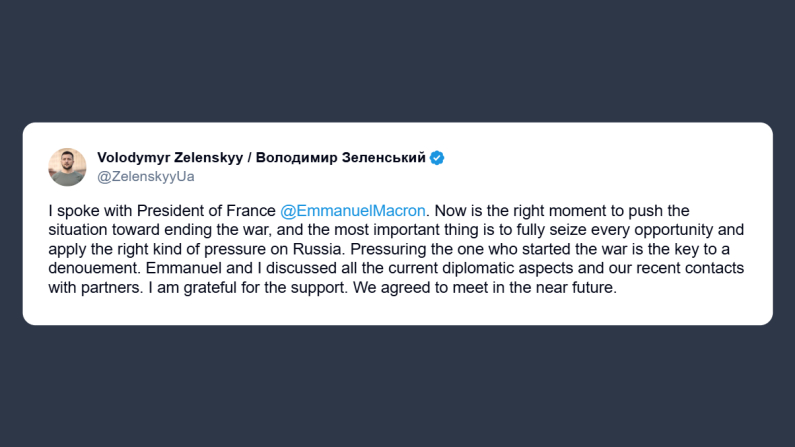Click "situation toward ending the war" text
The height and width of the screenshot is (447, 795).
[x=151, y=228]
